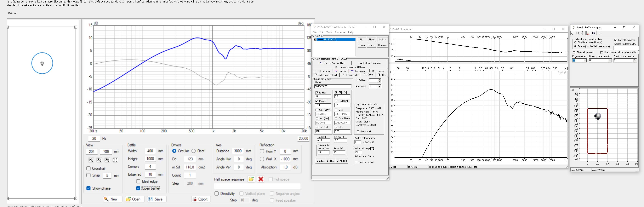Select the vertical move arrow tool
This screenshot has width=644, height=207.
pos(582,33)
